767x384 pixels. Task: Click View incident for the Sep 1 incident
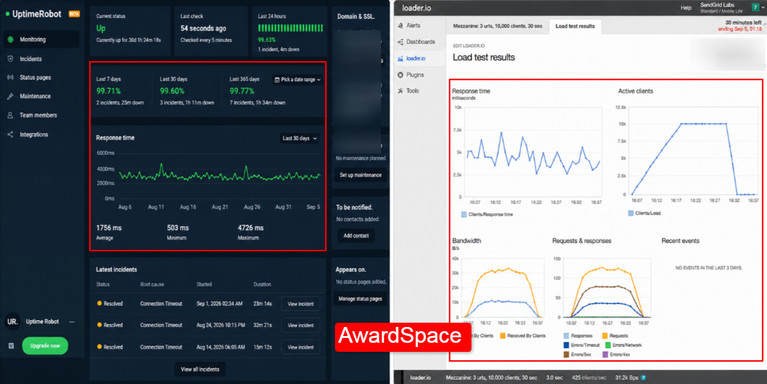coord(300,304)
